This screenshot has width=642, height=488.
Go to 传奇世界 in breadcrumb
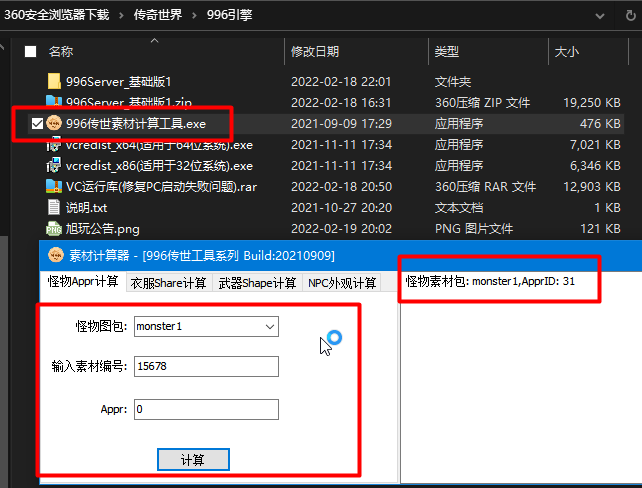tap(158, 15)
